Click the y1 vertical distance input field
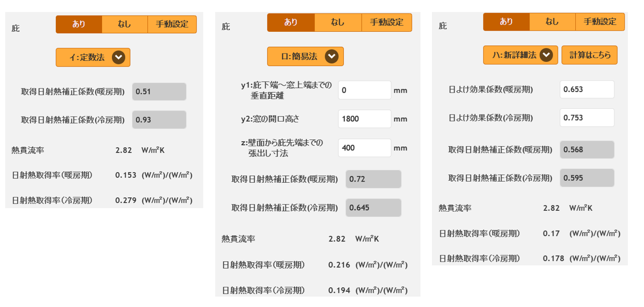 [364, 90]
